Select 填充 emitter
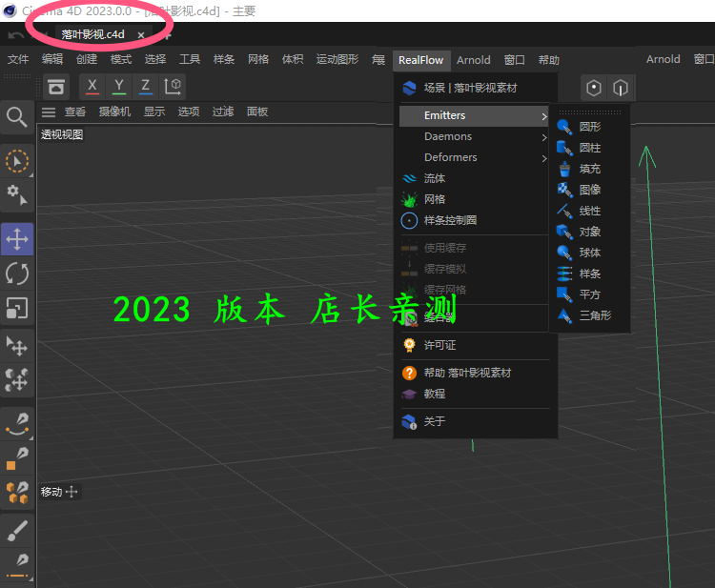The image size is (715, 588). [x=590, y=169]
